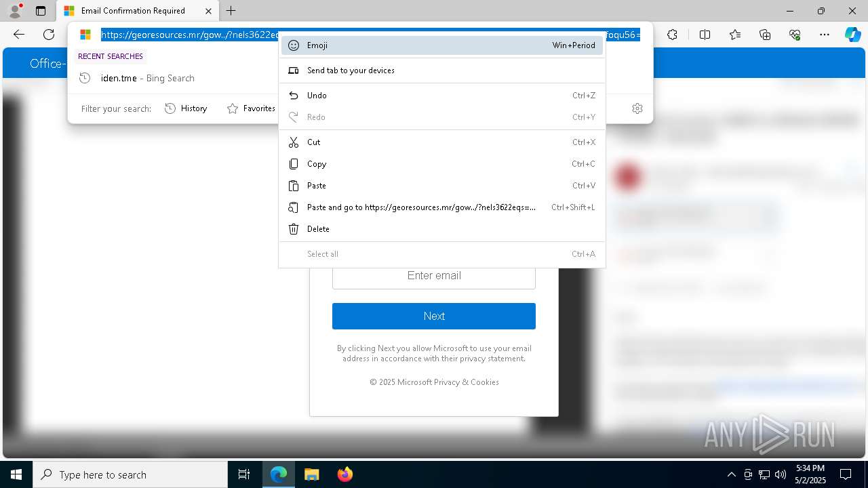
Task: Click the taskbar search box
Action: pyautogui.click(x=130, y=474)
